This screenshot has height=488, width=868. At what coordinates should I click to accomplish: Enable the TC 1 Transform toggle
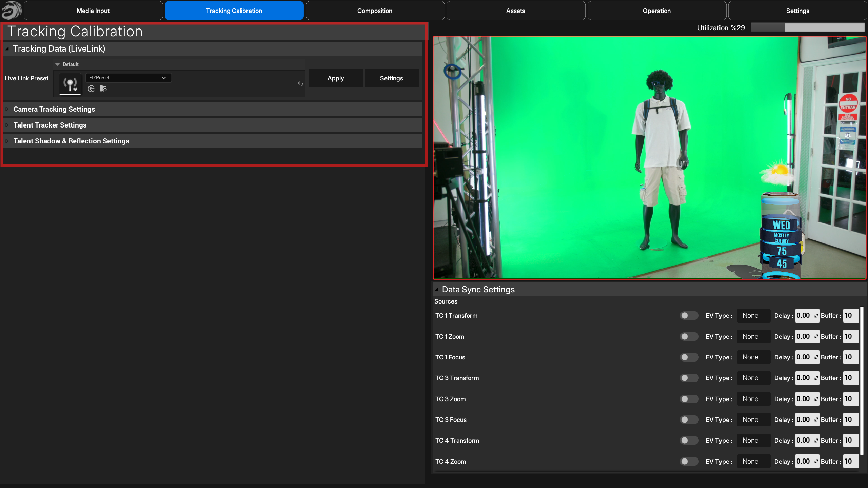(x=689, y=316)
